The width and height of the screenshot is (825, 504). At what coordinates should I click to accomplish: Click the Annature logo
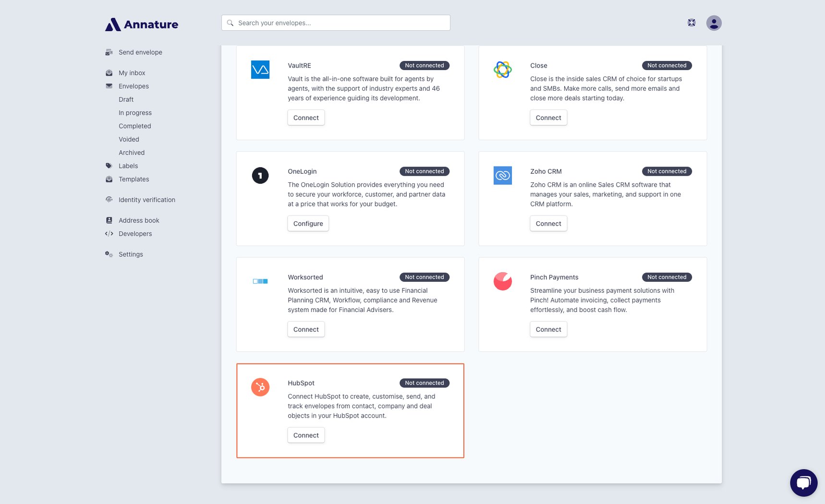[x=141, y=24]
